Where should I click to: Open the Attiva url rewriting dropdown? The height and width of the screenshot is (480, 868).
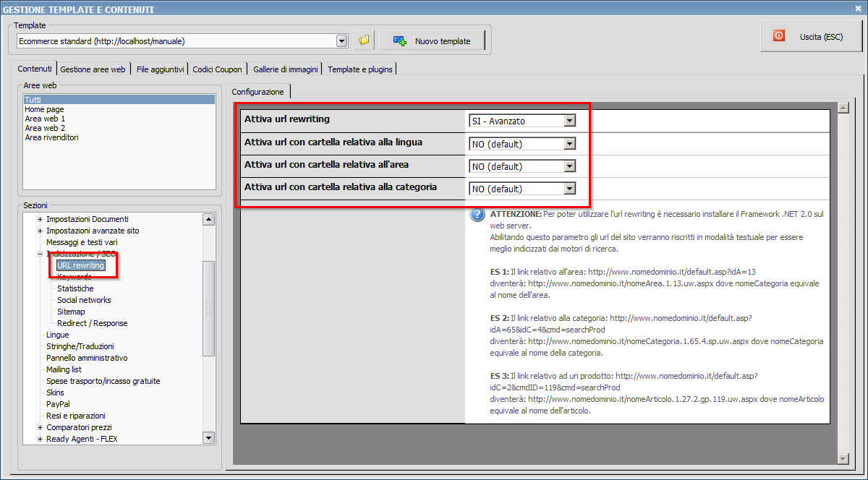[x=570, y=121]
